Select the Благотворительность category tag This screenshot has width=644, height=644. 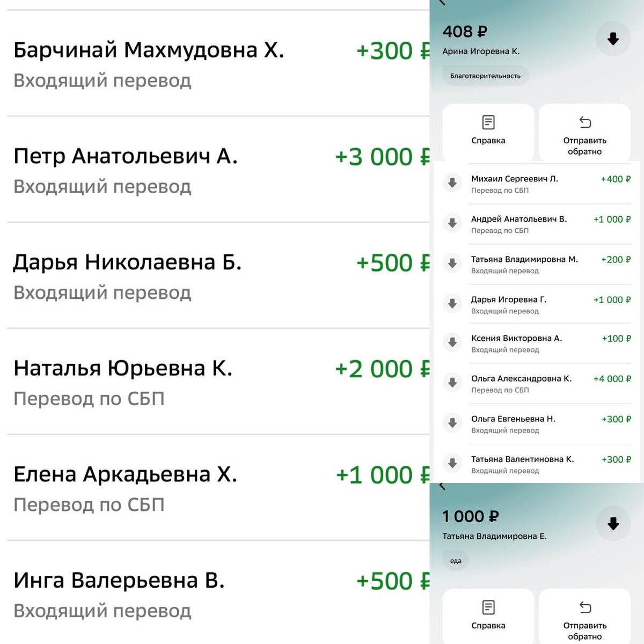click(486, 76)
